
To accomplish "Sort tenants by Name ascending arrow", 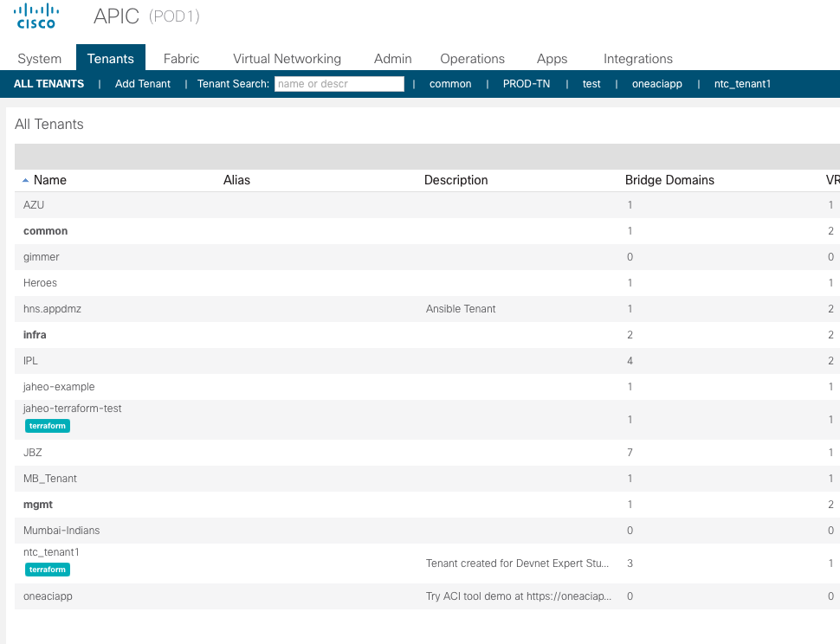I will pos(25,180).
